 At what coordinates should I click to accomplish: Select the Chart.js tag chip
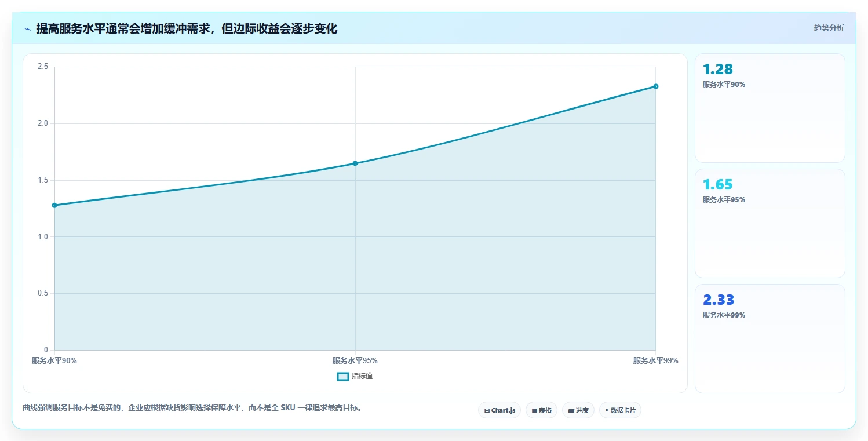(x=499, y=410)
